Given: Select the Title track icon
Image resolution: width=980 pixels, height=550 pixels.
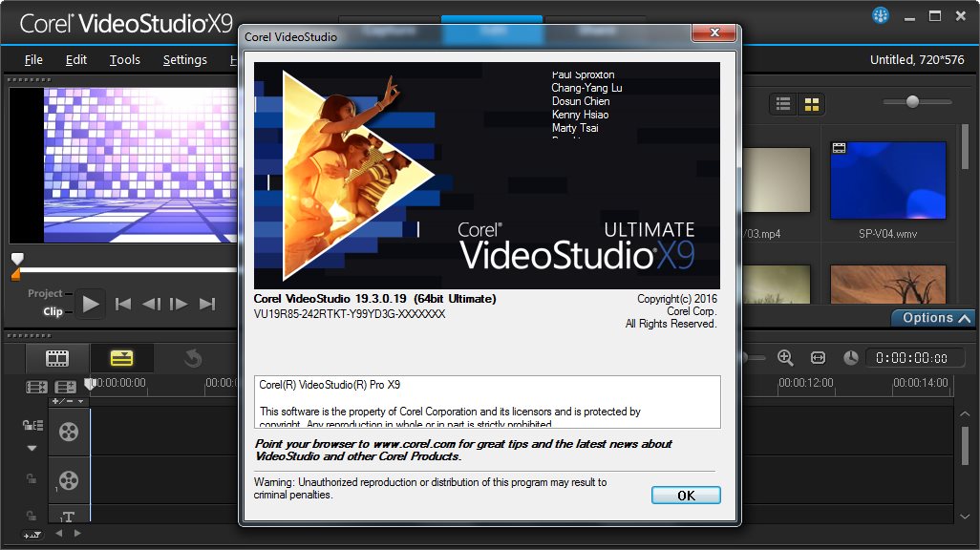Looking at the screenshot, I should 68,516.
